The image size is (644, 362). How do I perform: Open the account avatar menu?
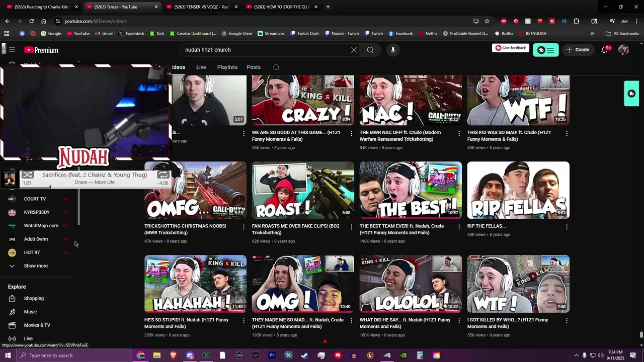[x=623, y=50]
